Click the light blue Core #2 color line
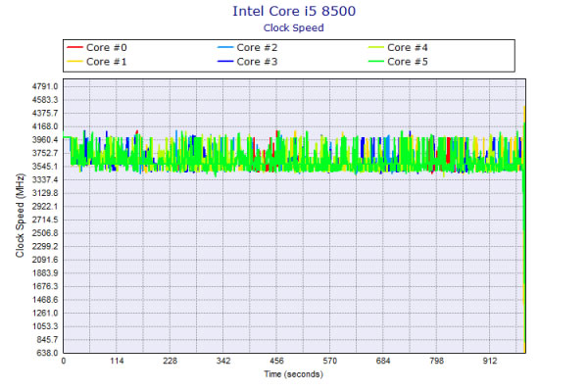Viewport: 588px width, 392px height. [x=225, y=47]
